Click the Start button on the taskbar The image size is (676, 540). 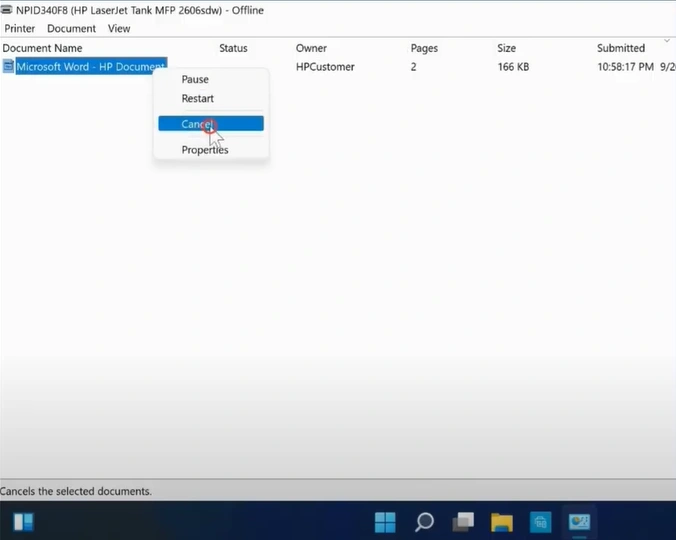[x=386, y=522]
